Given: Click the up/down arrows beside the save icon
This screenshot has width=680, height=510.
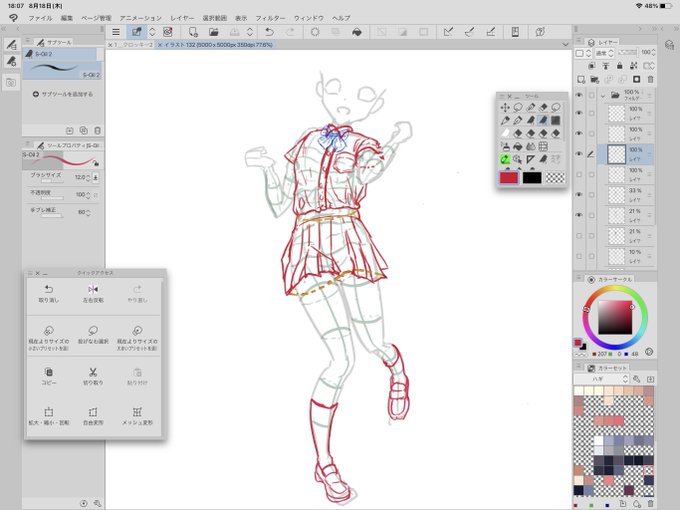Looking at the screenshot, I should coord(250,32).
